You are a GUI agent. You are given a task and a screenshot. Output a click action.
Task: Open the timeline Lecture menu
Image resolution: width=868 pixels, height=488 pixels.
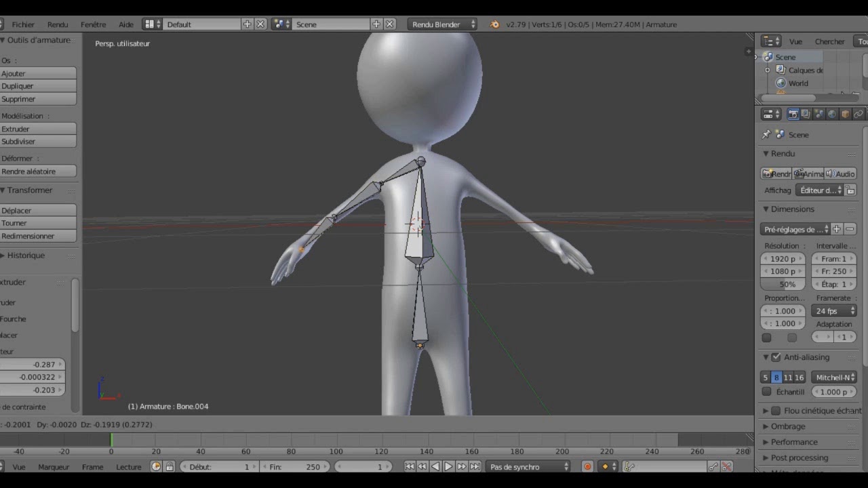[x=129, y=467]
